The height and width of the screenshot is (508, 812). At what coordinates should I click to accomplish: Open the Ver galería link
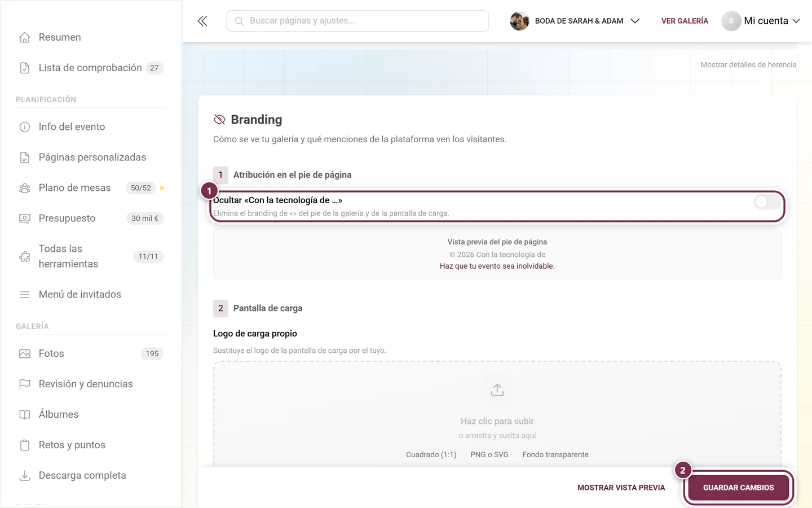tap(685, 21)
